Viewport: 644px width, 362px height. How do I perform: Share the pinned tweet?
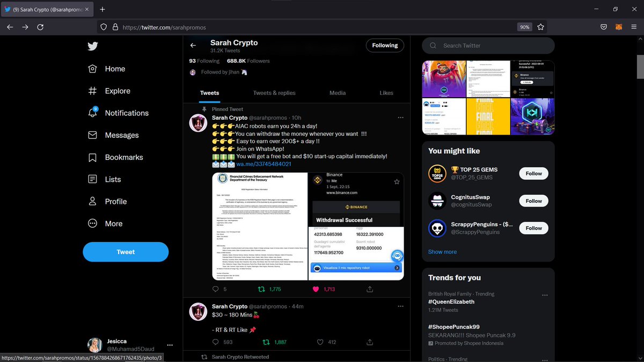(370, 289)
